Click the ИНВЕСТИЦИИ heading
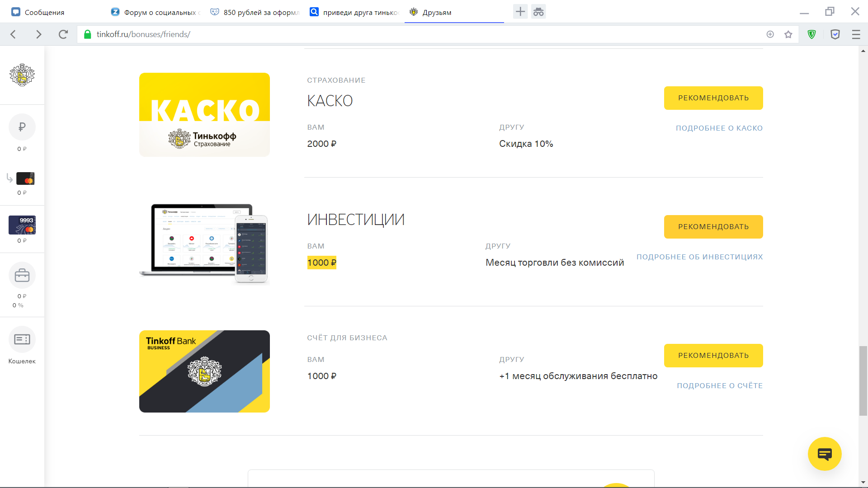The height and width of the screenshot is (488, 868). point(356,220)
